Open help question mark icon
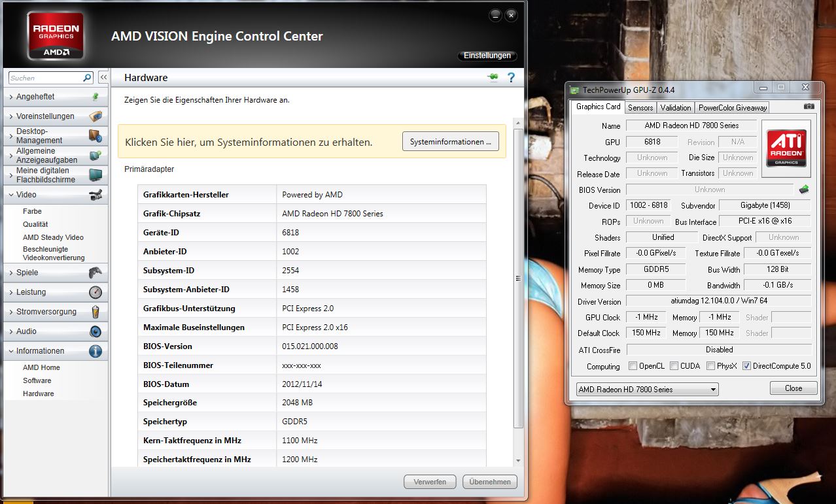This screenshot has width=836, height=504. coord(512,78)
